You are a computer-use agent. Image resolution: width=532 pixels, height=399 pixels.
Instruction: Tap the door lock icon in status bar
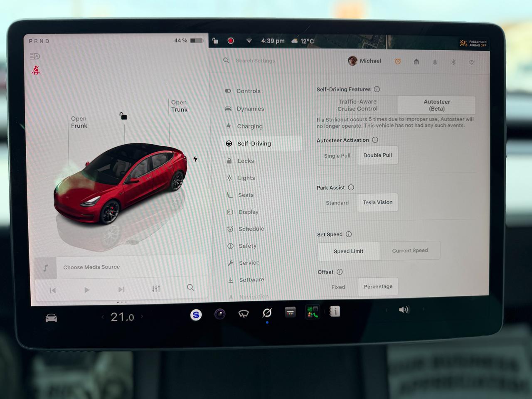tap(215, 41)
